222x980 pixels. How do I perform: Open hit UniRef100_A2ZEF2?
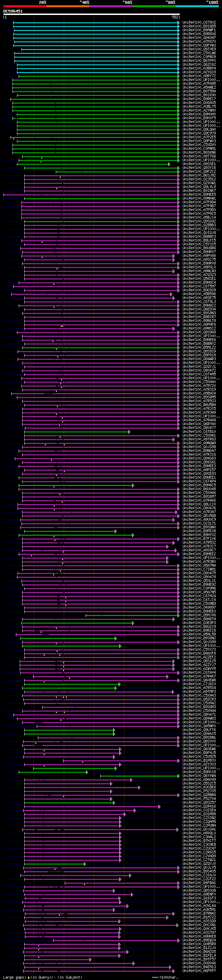click(199, 657)
